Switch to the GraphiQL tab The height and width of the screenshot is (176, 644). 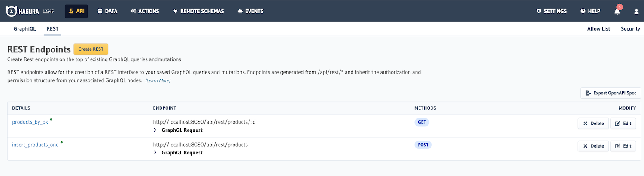[x=25, y=29]
